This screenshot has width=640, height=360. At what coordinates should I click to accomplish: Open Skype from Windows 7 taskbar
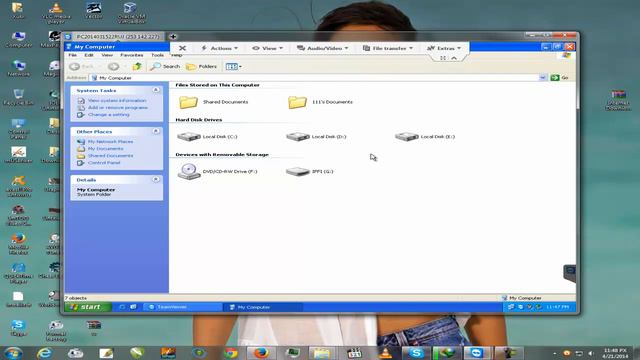pyautogui.click(x=416, y=353)
